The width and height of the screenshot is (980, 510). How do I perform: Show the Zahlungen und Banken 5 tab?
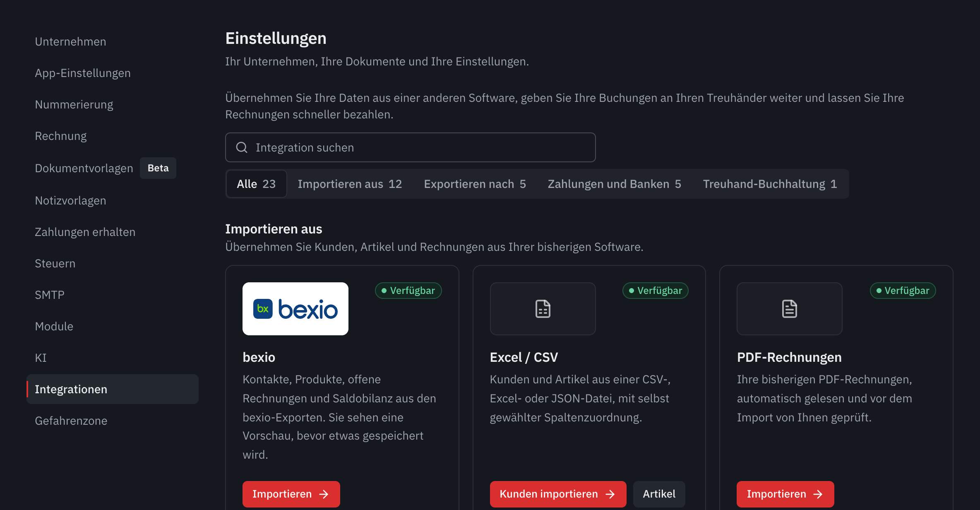[x=614, y=184]
